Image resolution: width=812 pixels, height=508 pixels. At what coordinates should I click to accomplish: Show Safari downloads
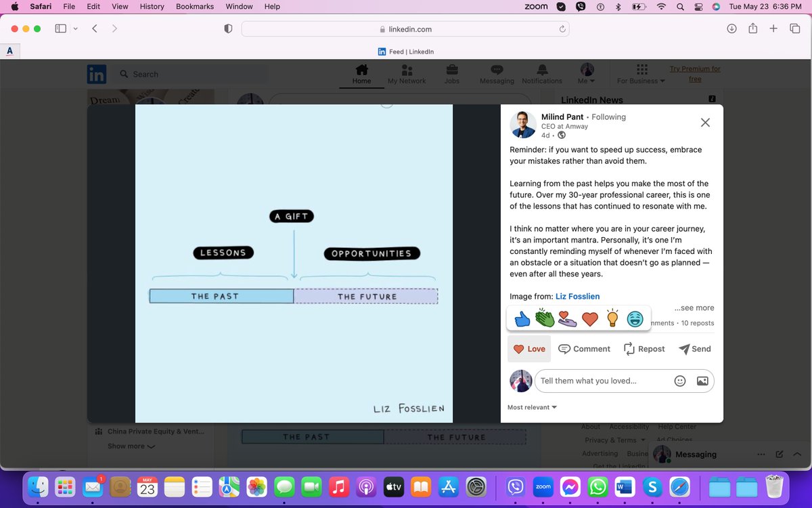click(731, 28)
